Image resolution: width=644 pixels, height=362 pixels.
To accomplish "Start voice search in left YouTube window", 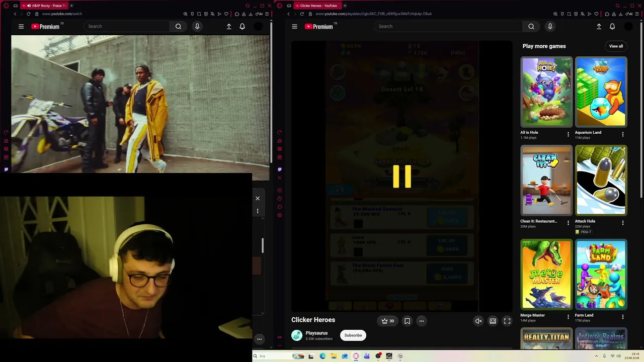I will [197, 26].
